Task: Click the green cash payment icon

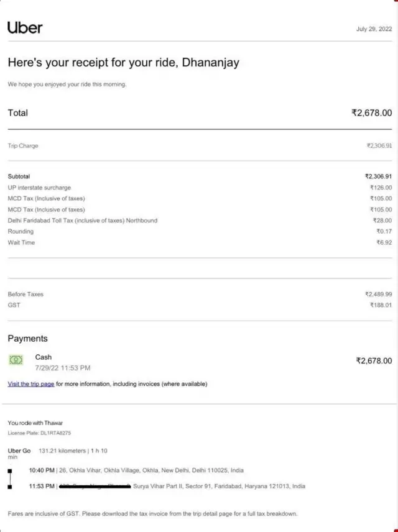Action: 16,360
